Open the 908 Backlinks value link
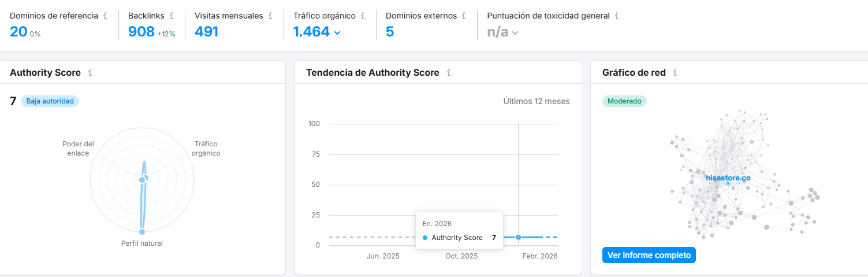The height and width of the screenshot is (277, 868). [x=141, y=32]
